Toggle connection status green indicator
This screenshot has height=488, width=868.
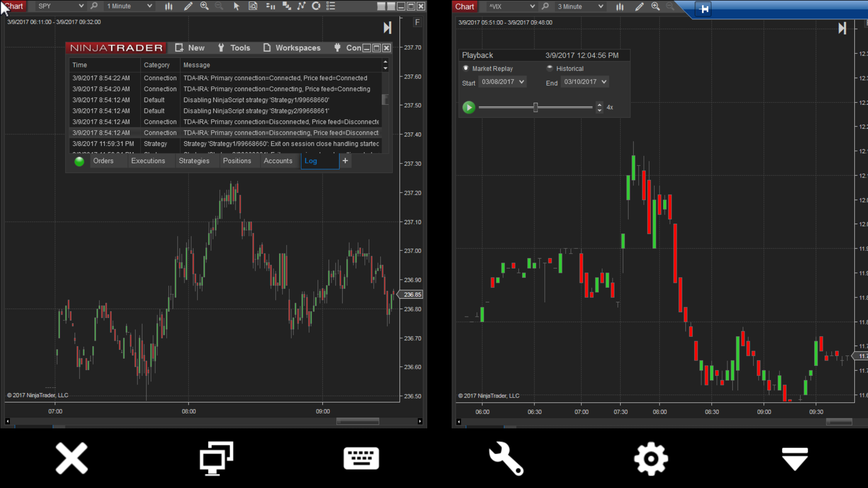pyautogui.click(x=79, y=161)
